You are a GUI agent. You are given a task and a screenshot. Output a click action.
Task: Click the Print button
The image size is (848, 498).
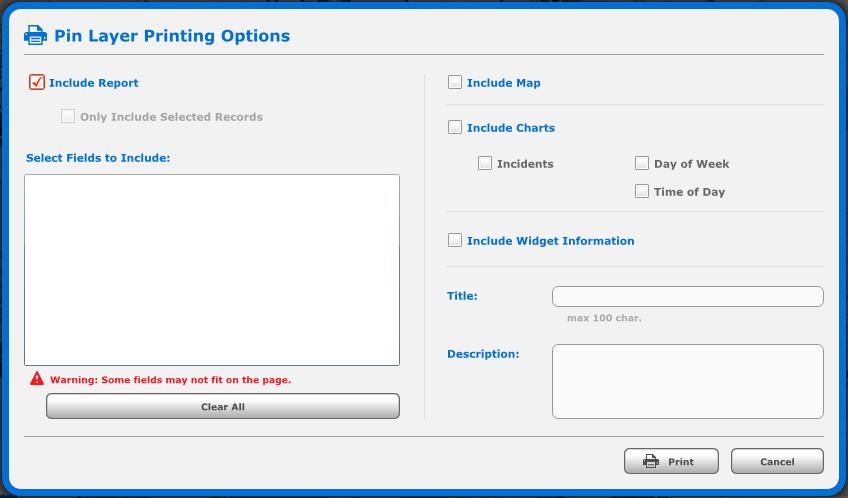pyautogui.click(x=671, y=461)
